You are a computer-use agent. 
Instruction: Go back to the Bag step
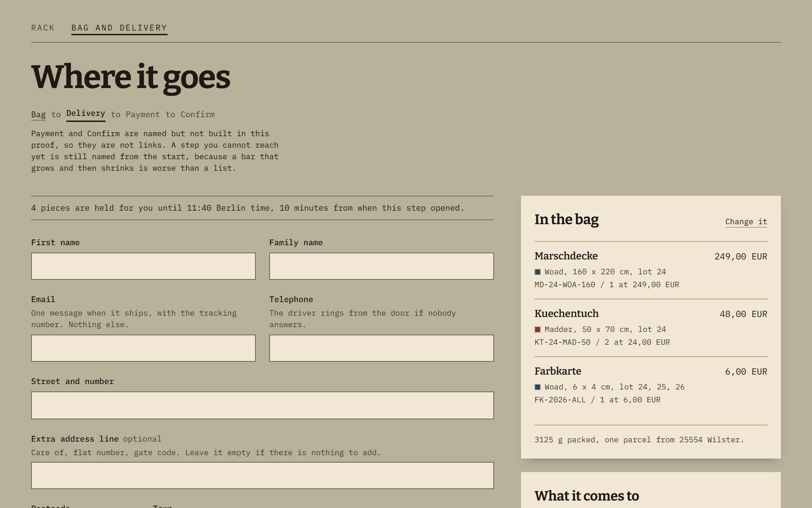coord(38,114)
